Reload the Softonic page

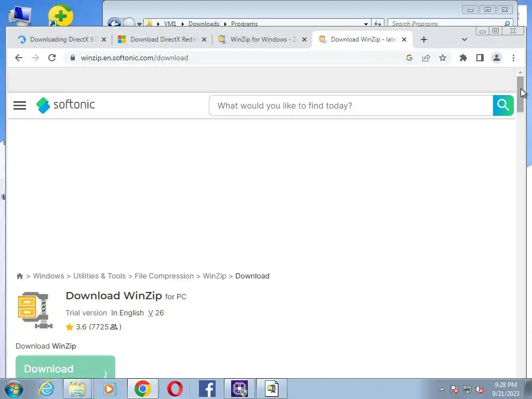(x=52, y=58)
